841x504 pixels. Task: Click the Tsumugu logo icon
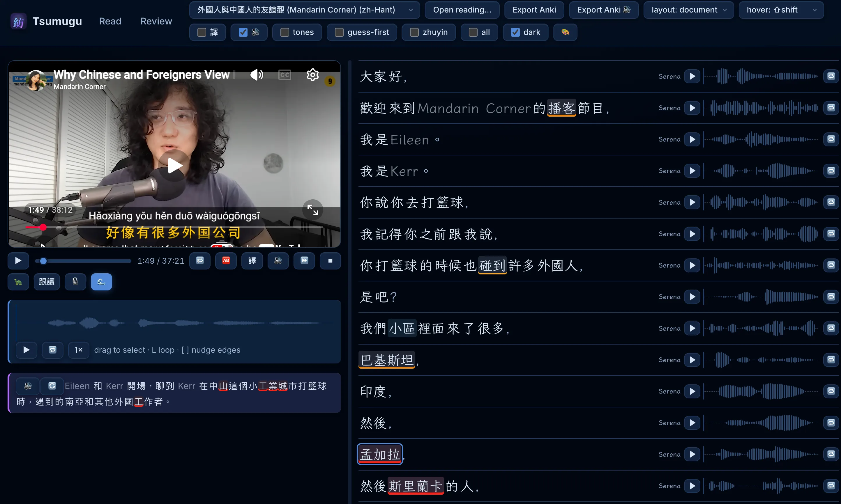point(18,22)
